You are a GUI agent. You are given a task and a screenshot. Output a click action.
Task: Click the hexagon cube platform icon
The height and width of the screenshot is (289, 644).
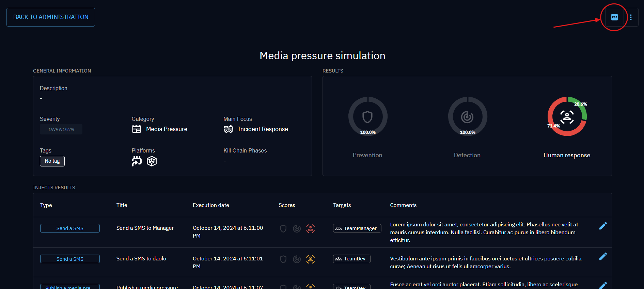(x=152, y=161)
